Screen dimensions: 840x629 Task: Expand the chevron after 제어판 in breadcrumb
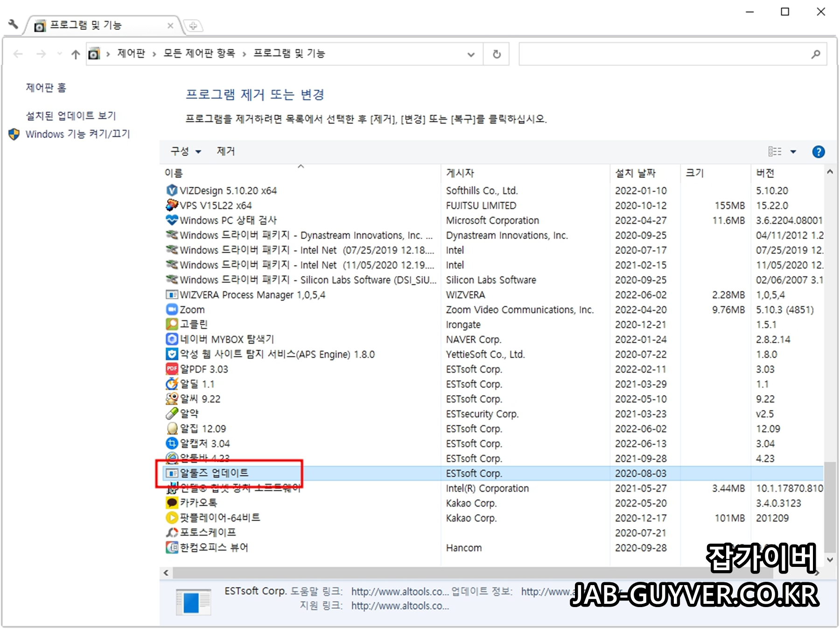[154, 54]
